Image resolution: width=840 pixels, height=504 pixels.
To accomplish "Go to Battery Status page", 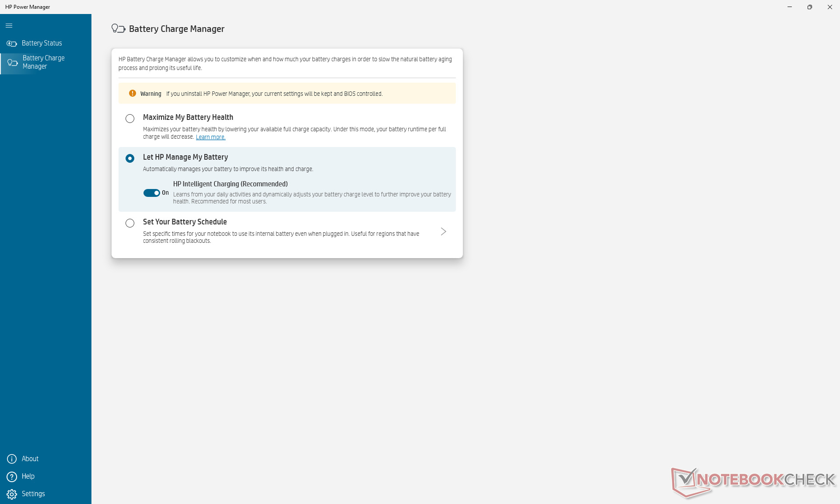I will click(42, 43).
